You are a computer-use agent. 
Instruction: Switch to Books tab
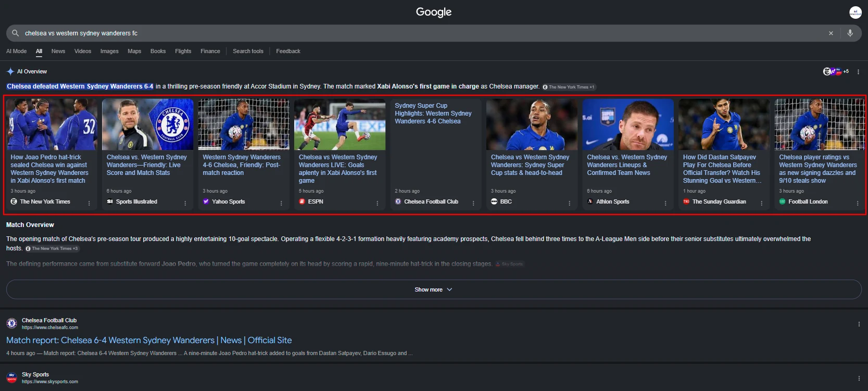(x=158, y=51)
